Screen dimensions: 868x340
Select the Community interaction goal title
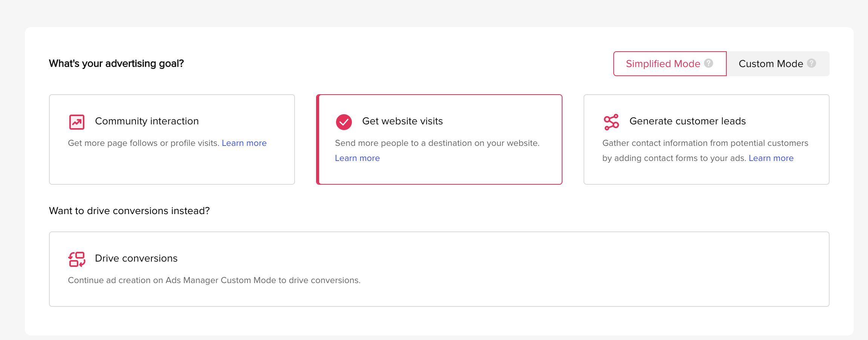(147, 121)
